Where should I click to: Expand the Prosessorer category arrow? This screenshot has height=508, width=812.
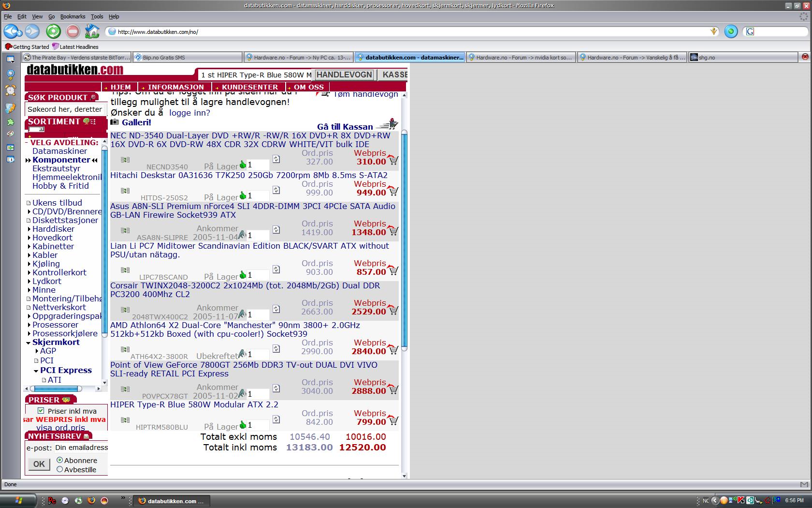click(29, 325)
